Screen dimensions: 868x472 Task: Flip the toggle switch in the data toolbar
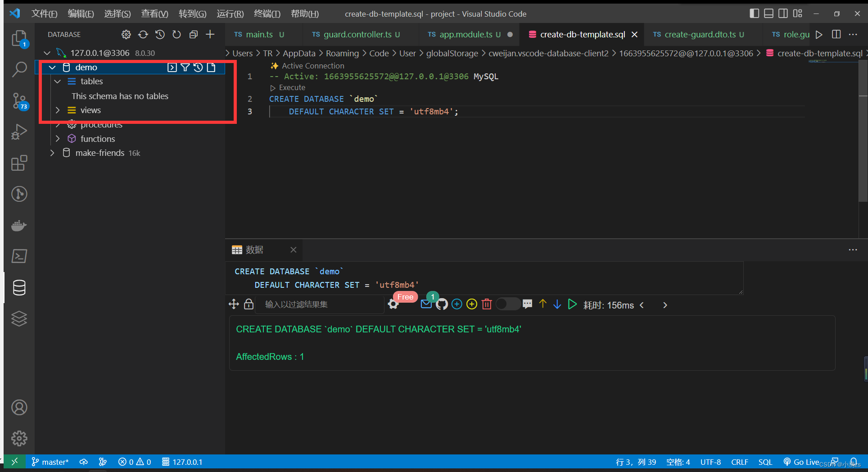click(508, 304)
